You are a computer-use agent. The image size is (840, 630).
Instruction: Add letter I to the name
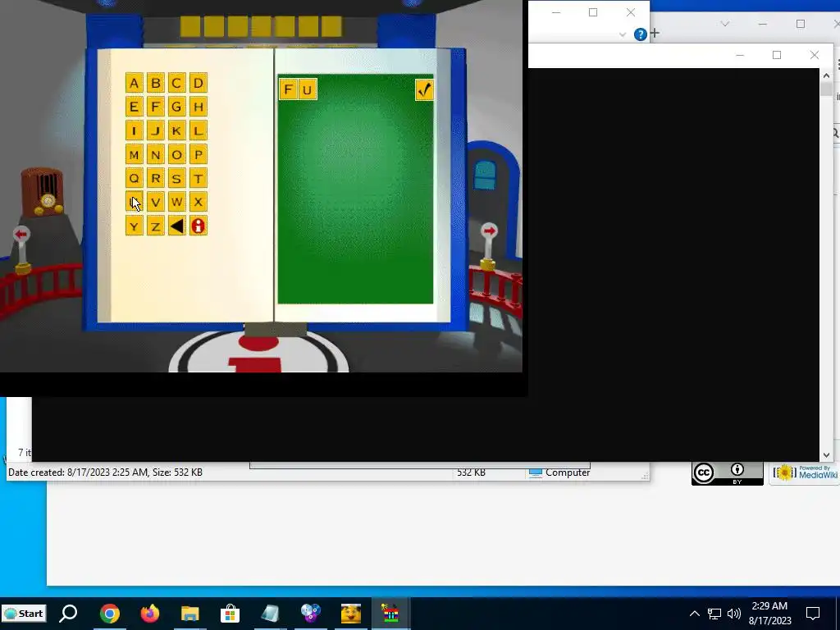click(134, 130)
